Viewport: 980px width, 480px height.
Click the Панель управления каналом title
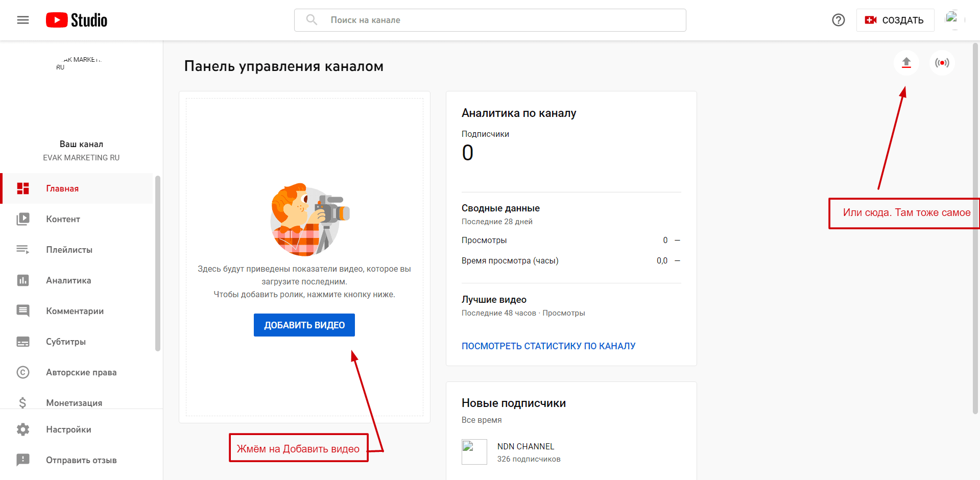pyautogui.click(x=284, y=66)
